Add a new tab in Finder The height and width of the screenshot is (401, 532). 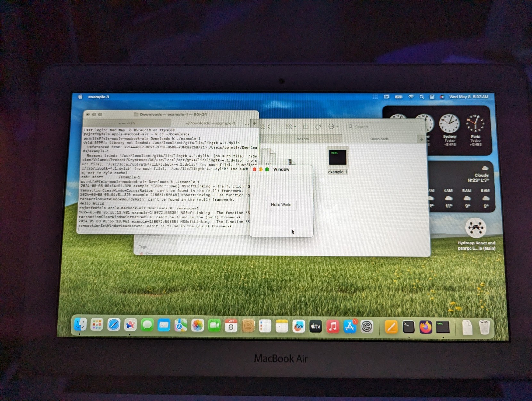pyautogui.click(x=421, y=139)
